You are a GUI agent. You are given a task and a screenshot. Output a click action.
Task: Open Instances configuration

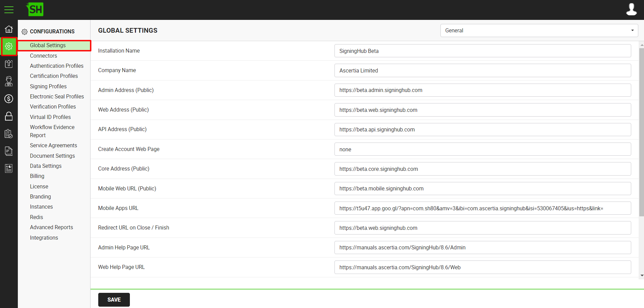tap(41, 207)
